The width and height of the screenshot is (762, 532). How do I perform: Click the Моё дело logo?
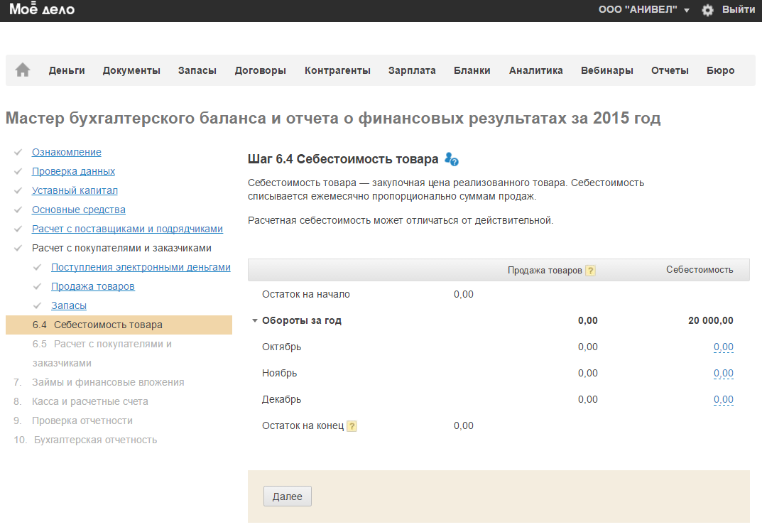[41, 10]
